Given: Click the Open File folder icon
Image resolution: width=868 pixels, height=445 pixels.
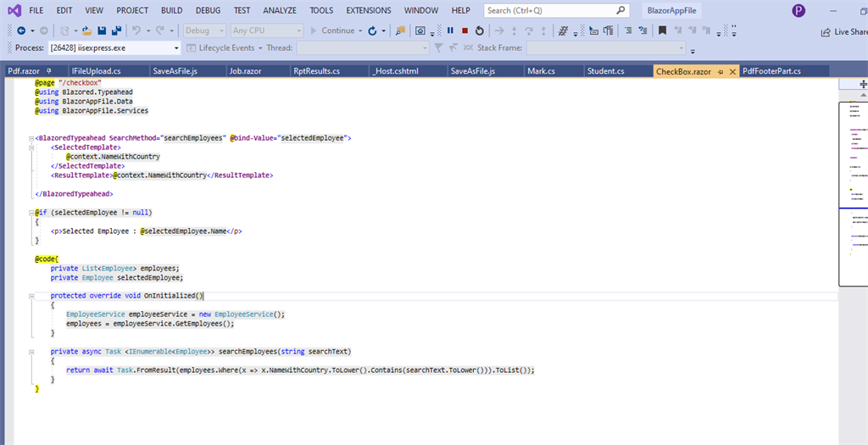Looking at the screenshot, I should coord(87,31).
